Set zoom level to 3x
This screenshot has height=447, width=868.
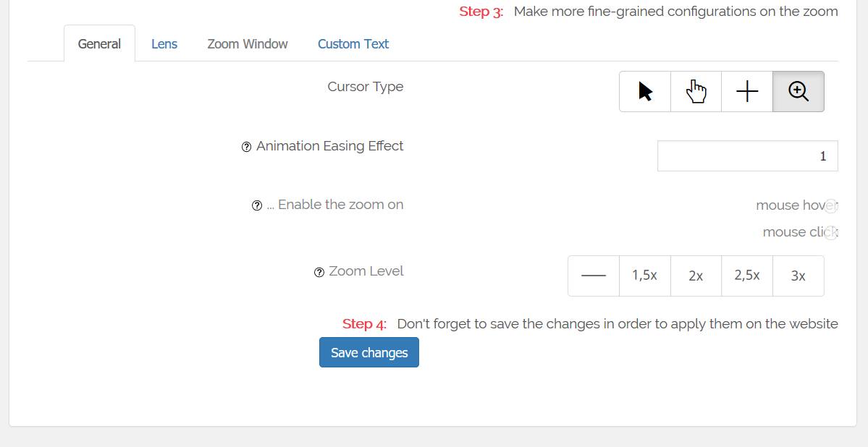(799, 276)
